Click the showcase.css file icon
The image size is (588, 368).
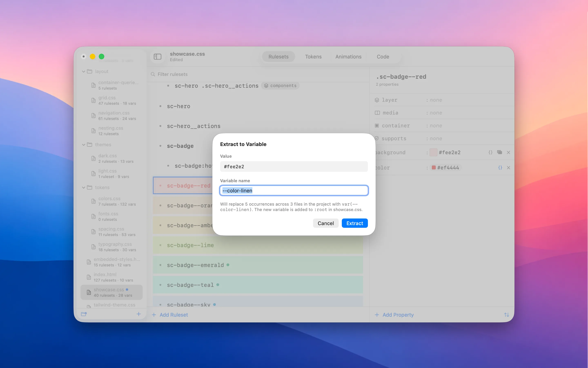[x=89, y=292]
